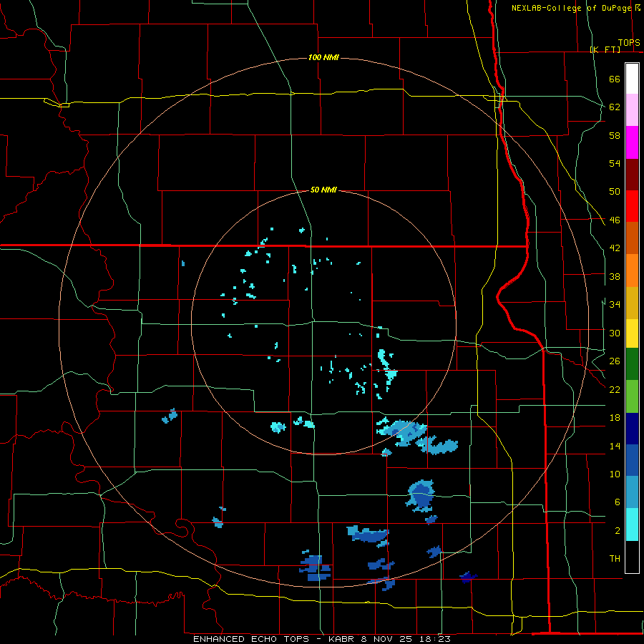
Task: Click the cyan swatch between 2 and 6
Action: (632, 525)
